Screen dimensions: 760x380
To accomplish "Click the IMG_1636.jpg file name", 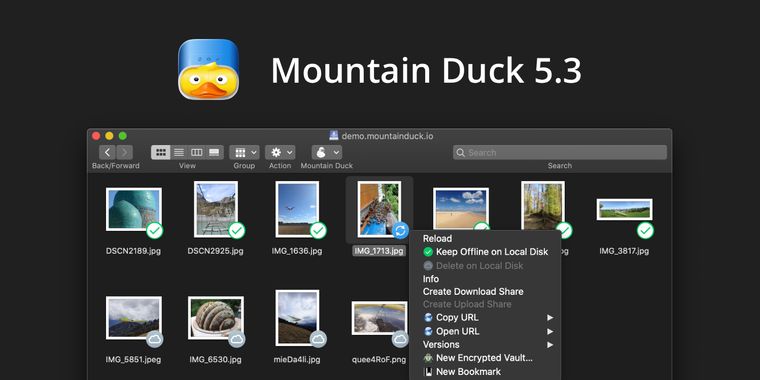I will tap(297, 251).
